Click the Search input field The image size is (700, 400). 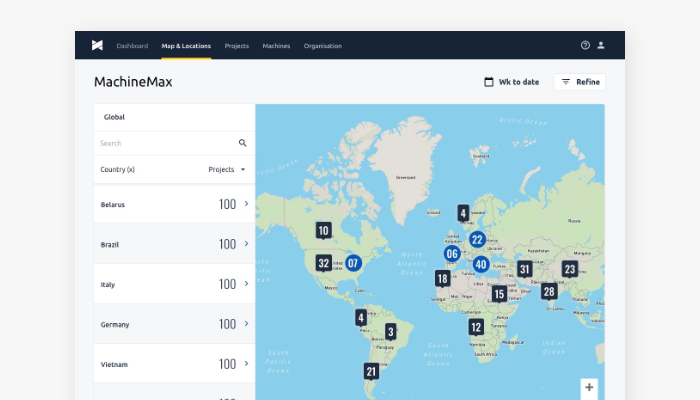point(165,143)
